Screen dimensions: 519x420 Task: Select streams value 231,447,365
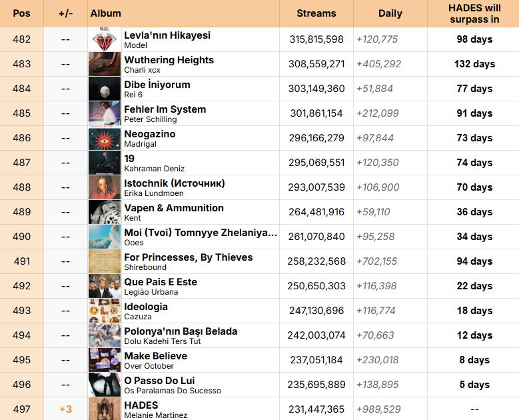(316, 409)
